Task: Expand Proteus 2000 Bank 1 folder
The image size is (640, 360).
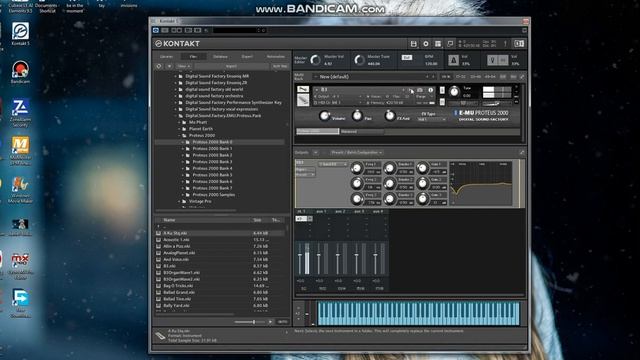Action: tap(183, 149)
